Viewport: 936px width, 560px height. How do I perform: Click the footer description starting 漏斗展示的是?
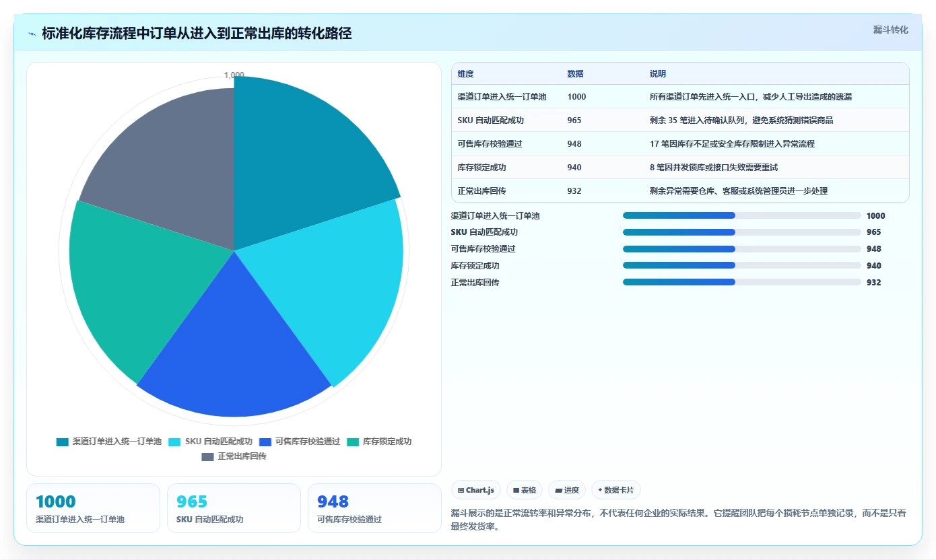click(679, 520)
